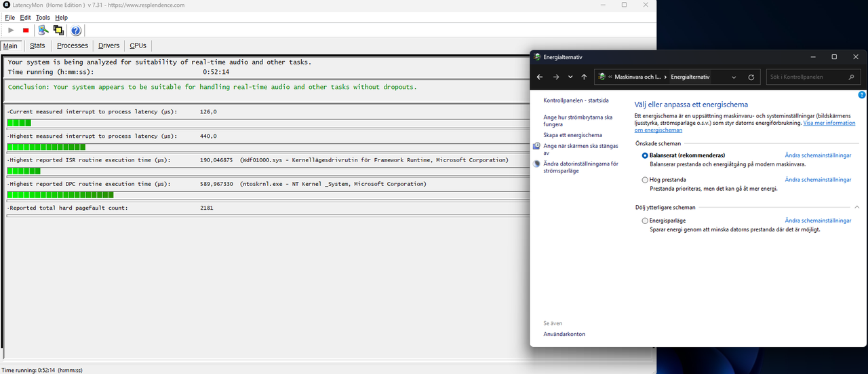Minimize the LatencyMon window
Screen dimensions: 868x374
604,5
